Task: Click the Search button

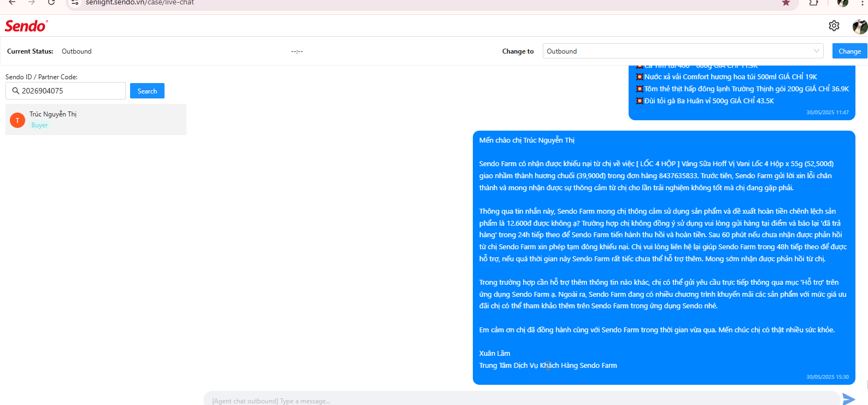Action: tap(147, 91)
